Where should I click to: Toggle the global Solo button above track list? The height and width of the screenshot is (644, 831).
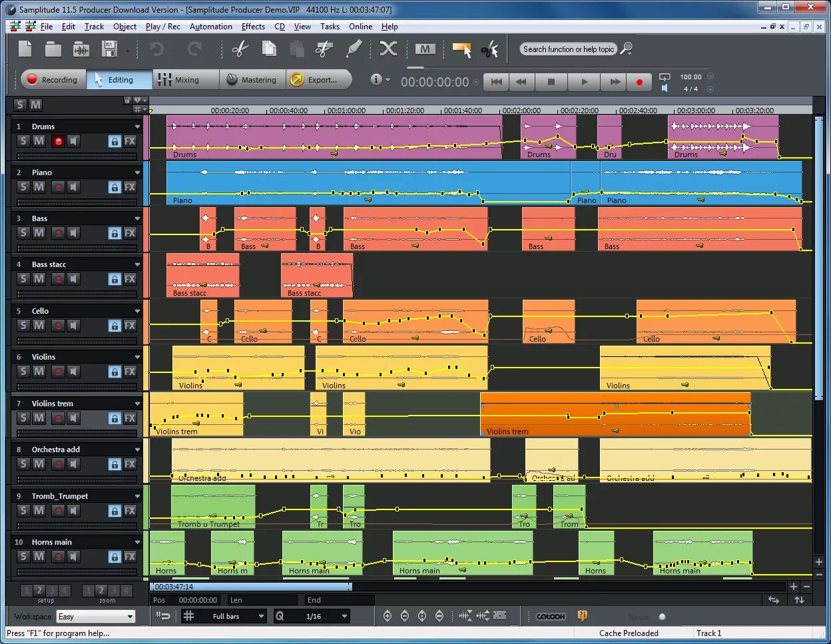(21, 105)
